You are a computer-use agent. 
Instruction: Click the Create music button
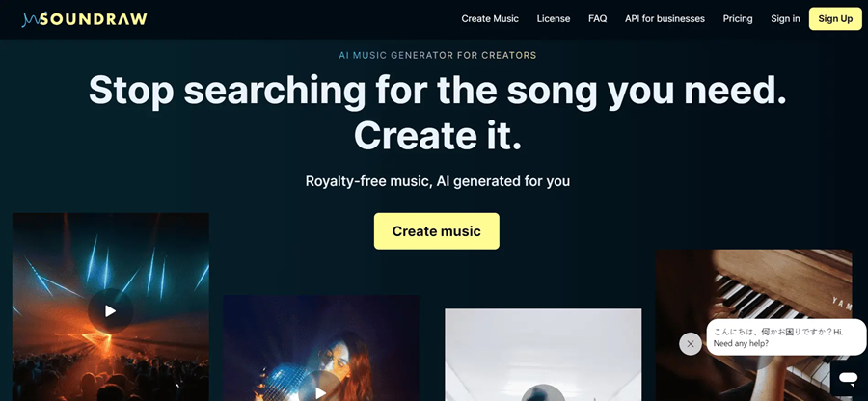436,231
